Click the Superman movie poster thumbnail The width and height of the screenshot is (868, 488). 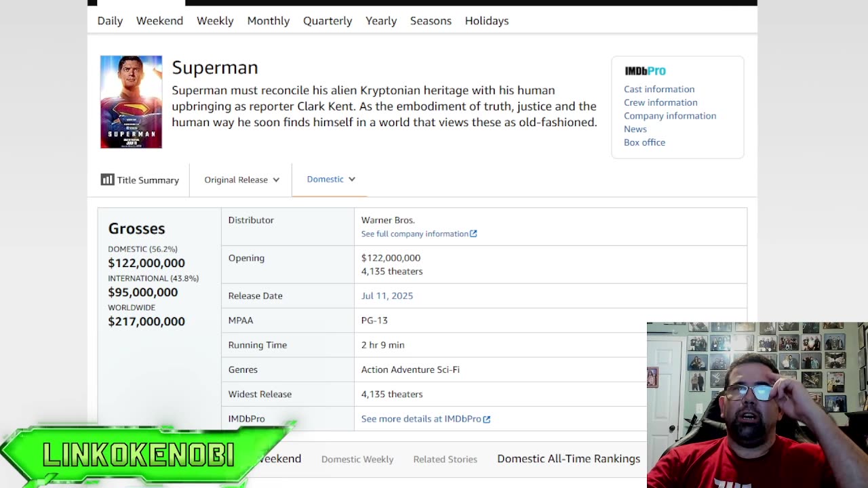tap(131, 102)
